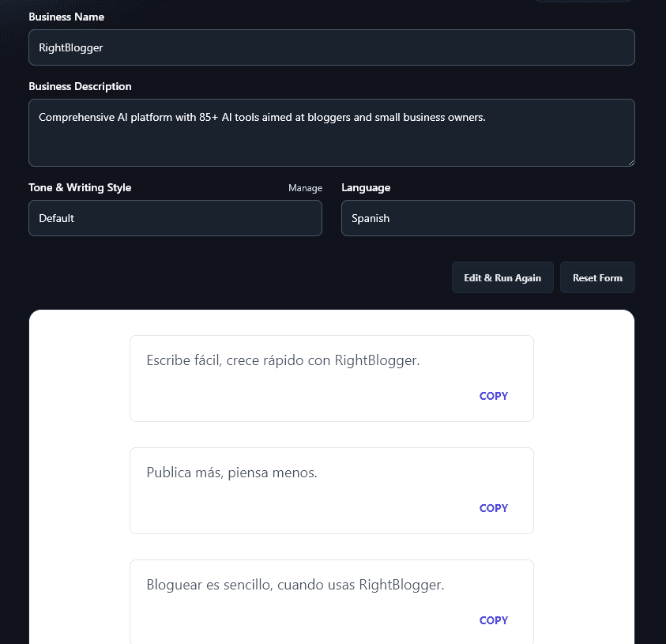The width and height of the screenshot is (666, 644).
Task: Click the 'Publica más, piensa menos' slogan text
Action: (231, 473)
